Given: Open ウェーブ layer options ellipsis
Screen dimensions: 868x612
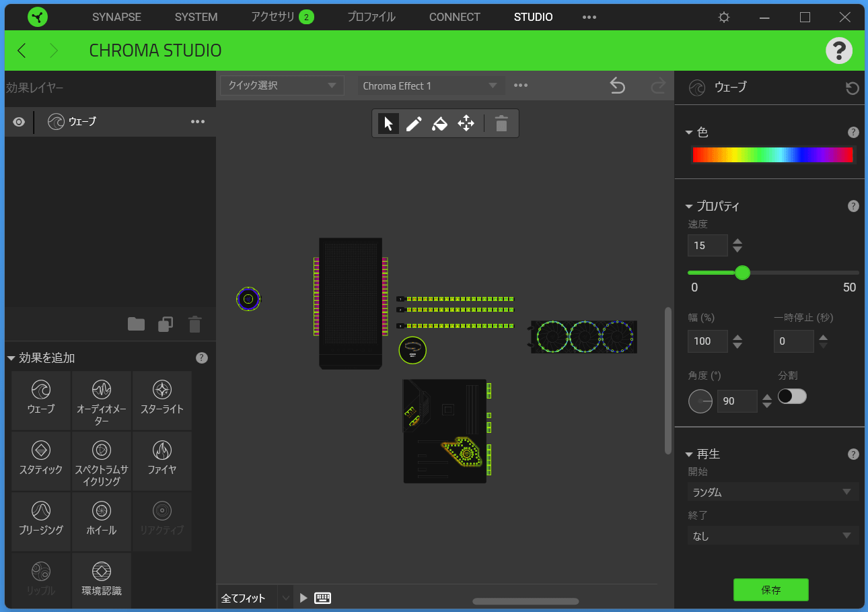Looking at the screenshot, I should click(198, 122).
